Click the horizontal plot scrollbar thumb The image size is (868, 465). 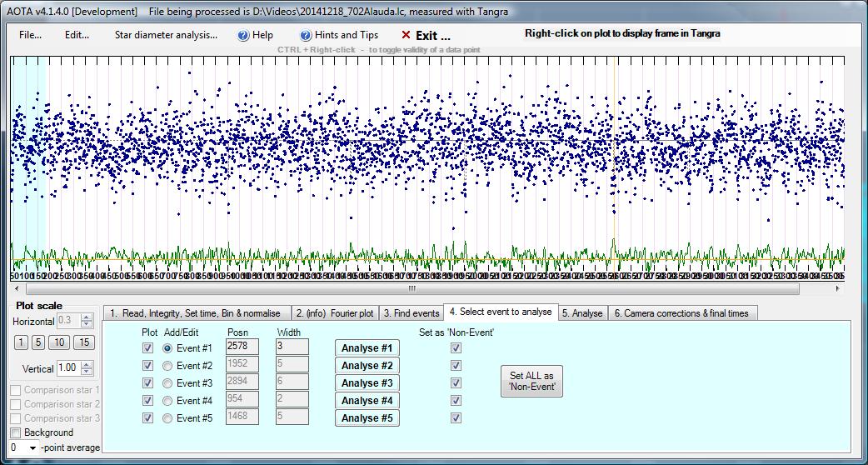click(412, 289)
